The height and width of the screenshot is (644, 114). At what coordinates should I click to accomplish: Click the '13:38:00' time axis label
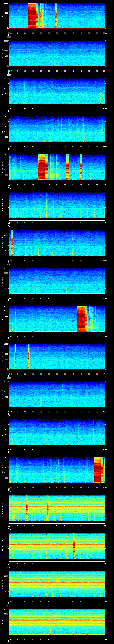(x=9, y=71)
